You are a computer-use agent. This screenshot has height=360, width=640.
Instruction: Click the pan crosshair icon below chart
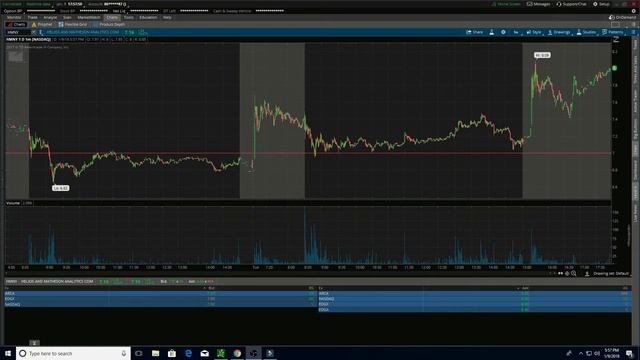pos(567,273)
